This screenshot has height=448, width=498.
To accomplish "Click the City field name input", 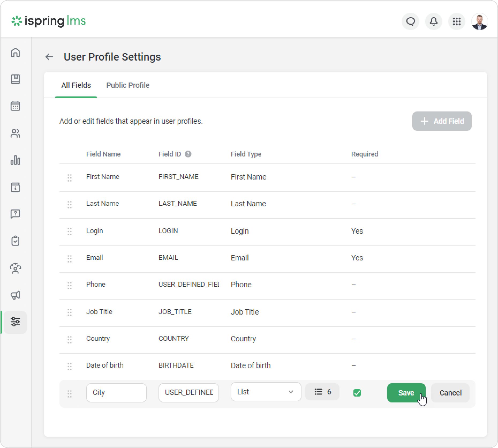I will (116, 393).
